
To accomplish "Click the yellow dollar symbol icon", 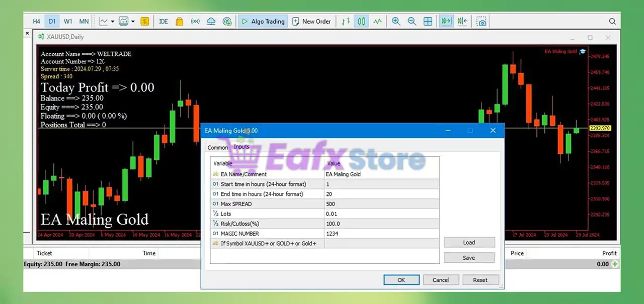I will tap(145, 22).
